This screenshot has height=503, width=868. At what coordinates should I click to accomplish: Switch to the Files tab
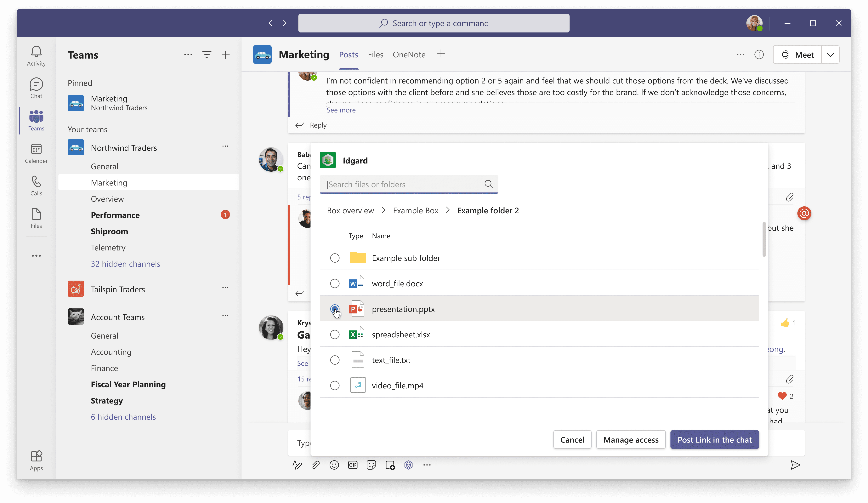[x=375, y=55]
